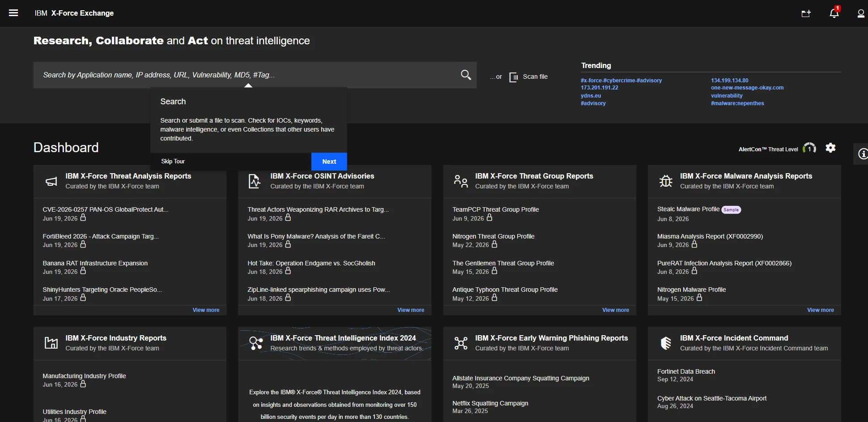The width and height of the screenshot is (868, 422).
Task: Open trending domain ydns.eu
Action: point(591,96)
